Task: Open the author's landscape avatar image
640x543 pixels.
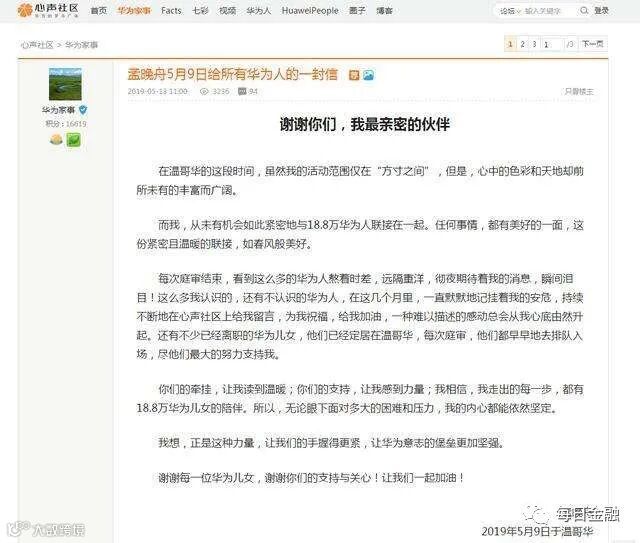Action: point(65,84)
